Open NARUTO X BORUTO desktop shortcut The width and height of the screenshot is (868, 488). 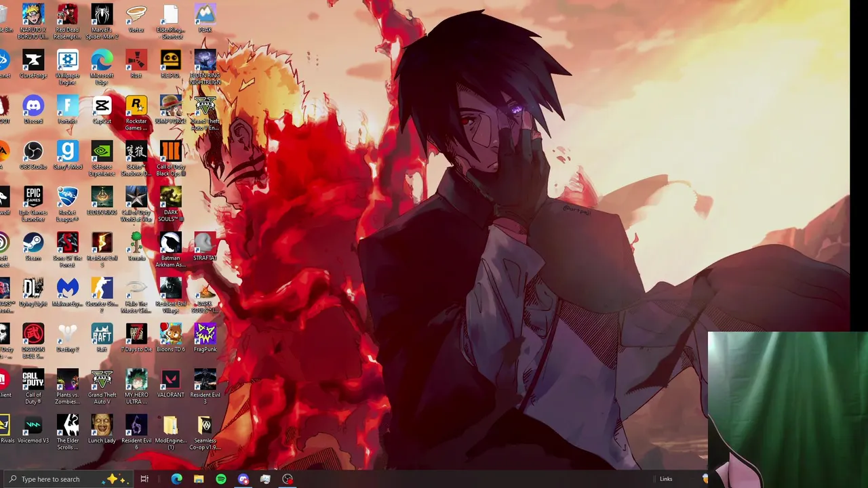(x=33, y=21)
